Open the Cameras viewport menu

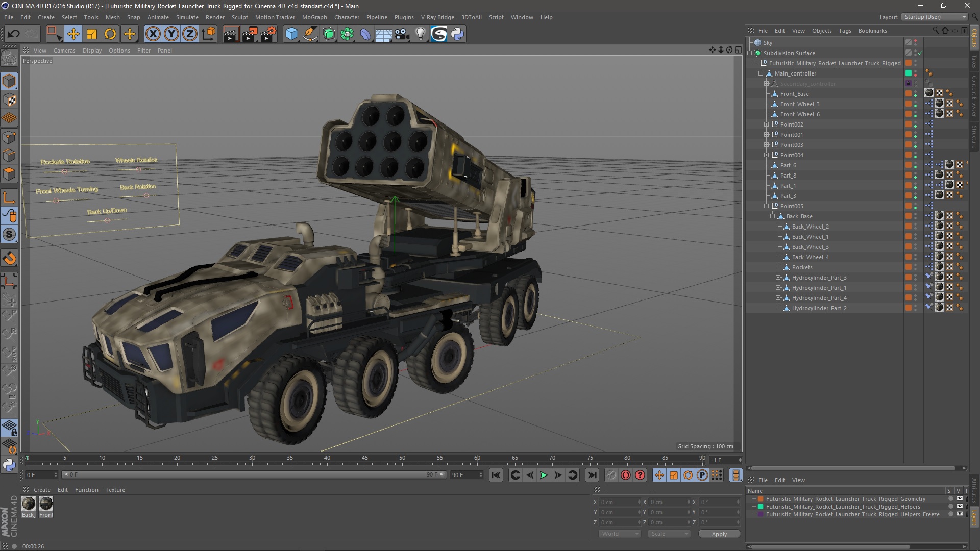(64, 51)
